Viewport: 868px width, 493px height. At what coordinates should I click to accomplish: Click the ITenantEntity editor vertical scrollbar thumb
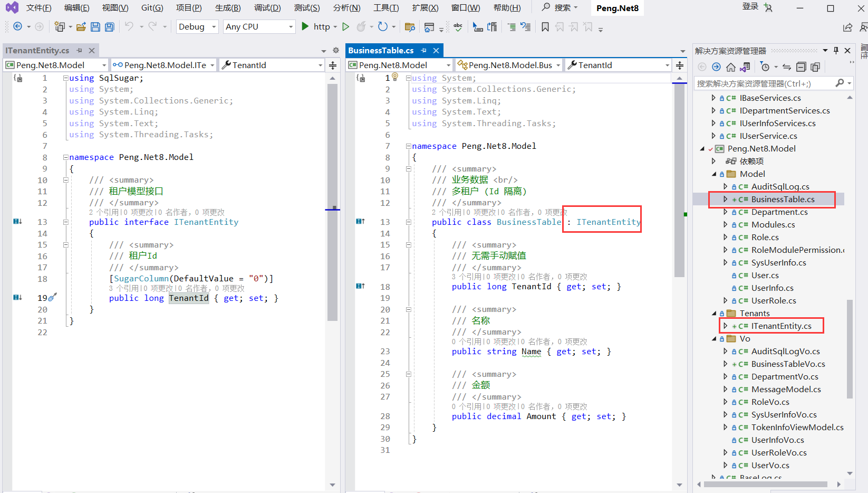[332, 202]
